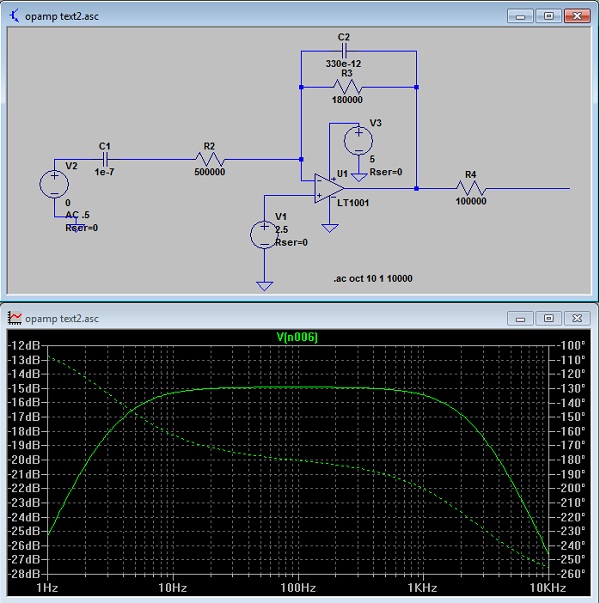This screenshot has height=603, width=600.
Task: Select capacitor C1 symbol
Action: coord(104,159)
